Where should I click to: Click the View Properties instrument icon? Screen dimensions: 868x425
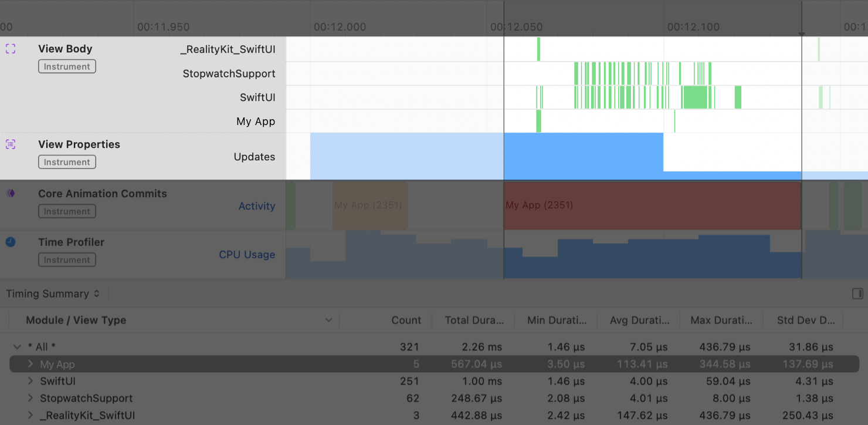tap(10, 144)
